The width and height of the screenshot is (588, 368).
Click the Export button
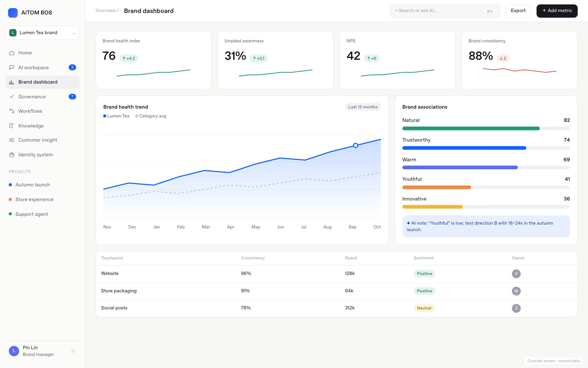tap(518, 11)
